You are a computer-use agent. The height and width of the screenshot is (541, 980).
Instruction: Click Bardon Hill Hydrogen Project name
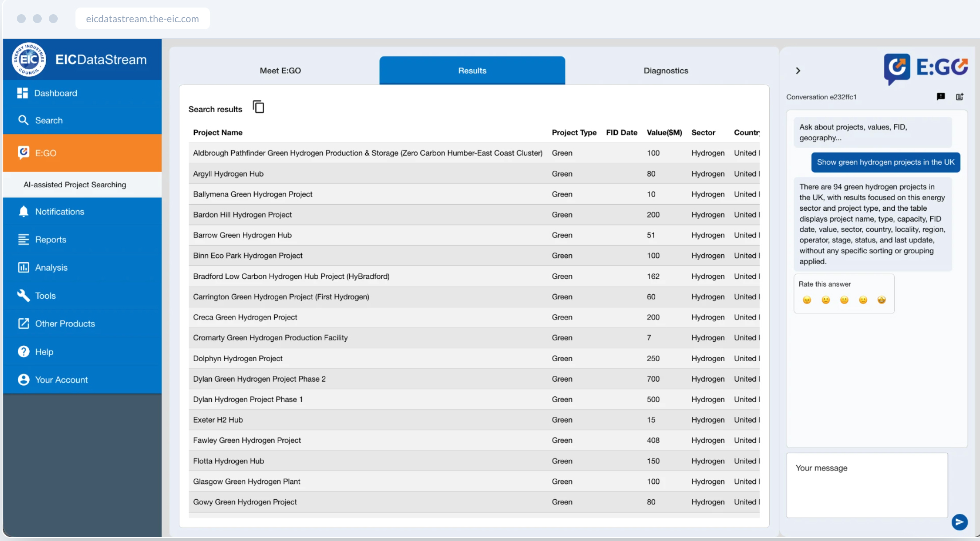tap(242, 214)
